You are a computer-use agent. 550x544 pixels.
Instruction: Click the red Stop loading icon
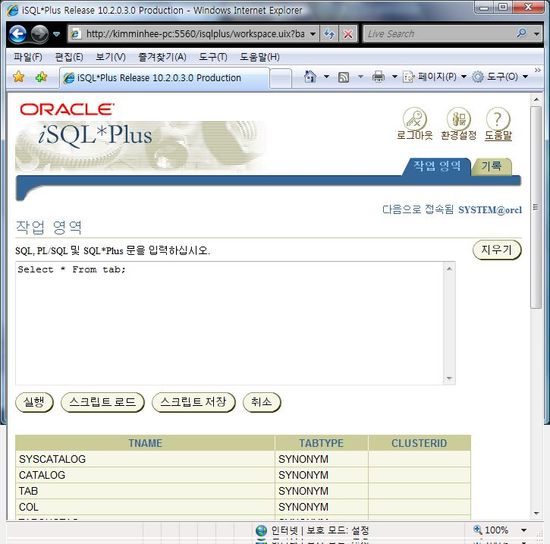coord(348,34)
